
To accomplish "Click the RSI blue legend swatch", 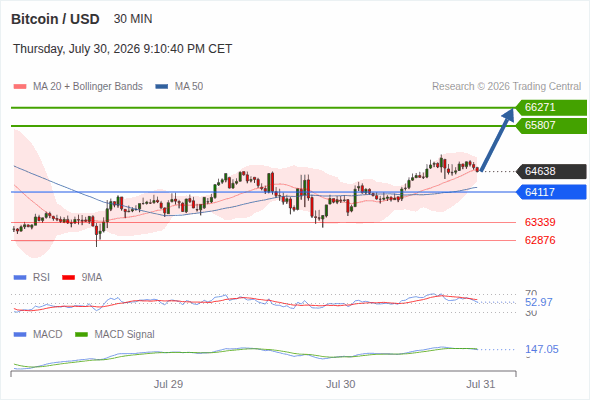I will coord(20,278).
